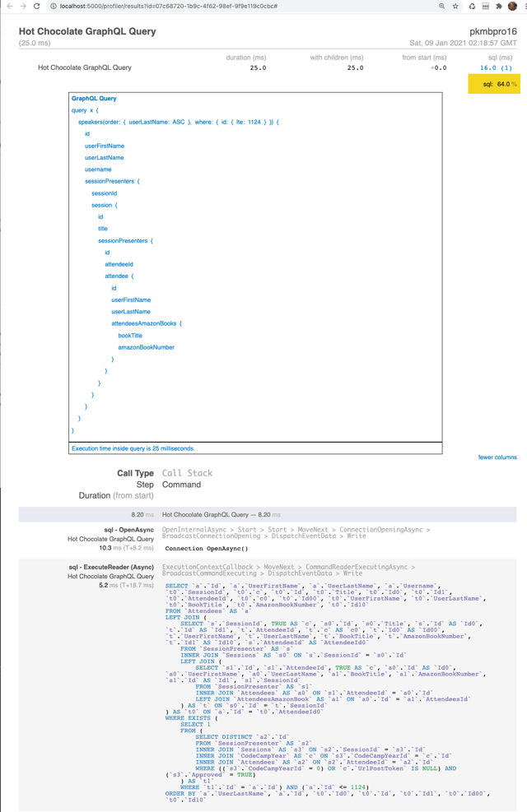Click the GraphQL Query heading in code box
This screenshot has width=527, height=812.
pos(94,98)
